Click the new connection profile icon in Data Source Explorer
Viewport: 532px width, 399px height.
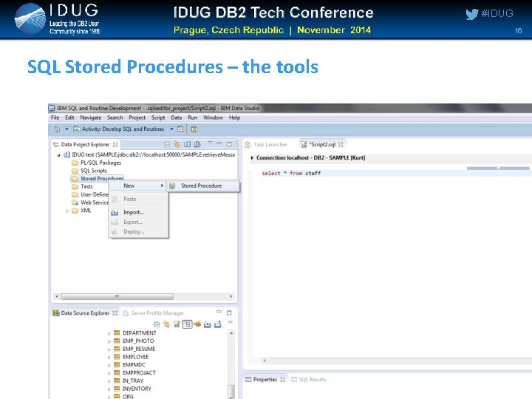pos(197,324)
